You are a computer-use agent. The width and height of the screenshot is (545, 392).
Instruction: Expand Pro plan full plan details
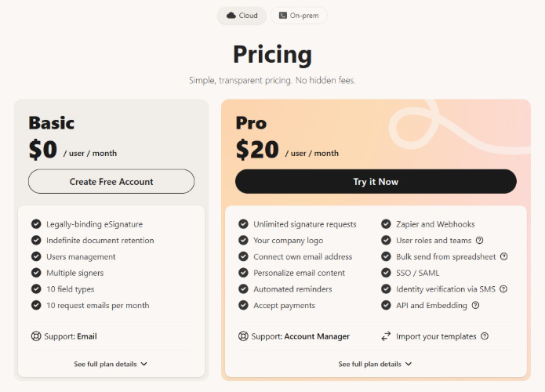click(x=375, y=364)
